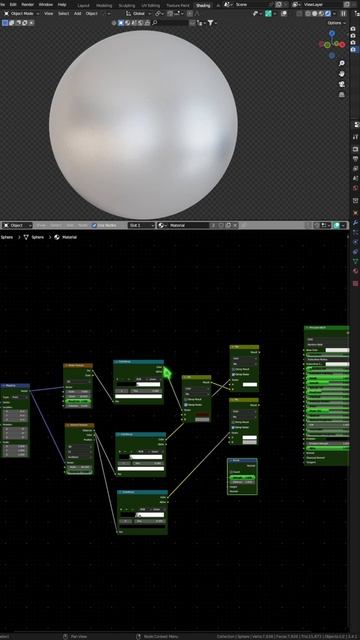Viewport: 360px width, 640px height.
Task: Open the Global transform orientation dropdown
Action: (x=138, y=13)
